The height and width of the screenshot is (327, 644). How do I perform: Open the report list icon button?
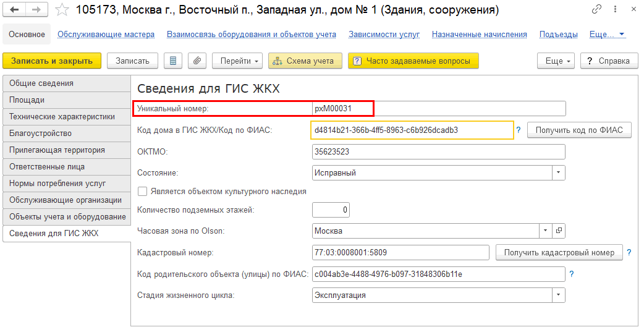pyautogui.click(x=172, y=61)
